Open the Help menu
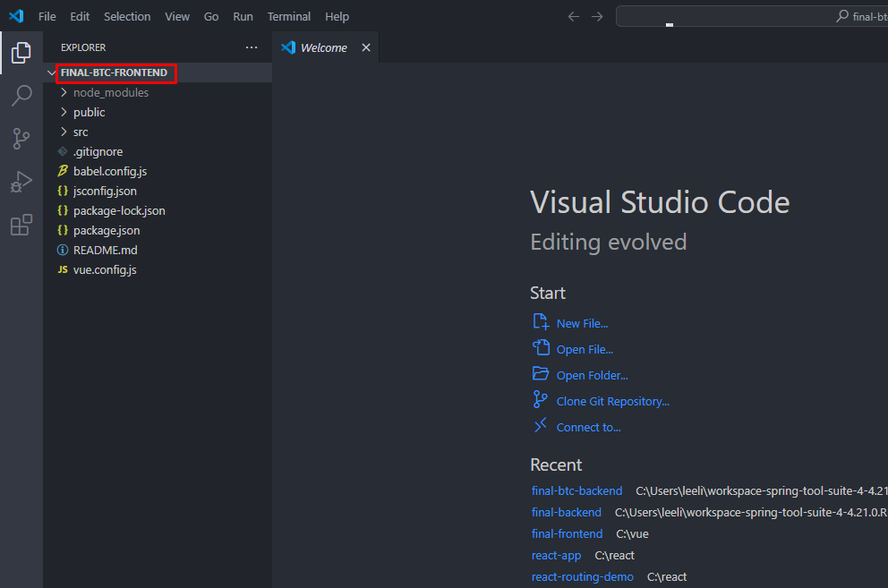 pos(337,16)
